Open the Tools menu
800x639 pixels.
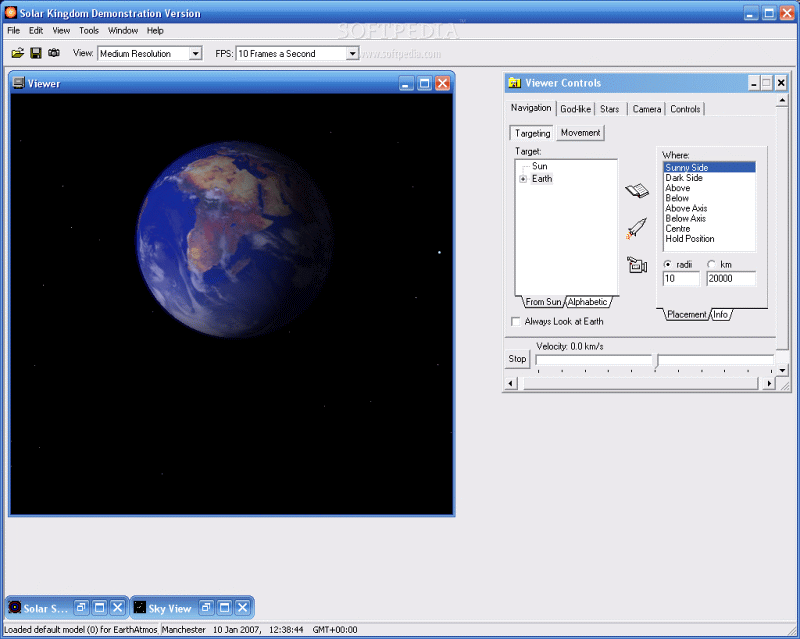(89, 31)
